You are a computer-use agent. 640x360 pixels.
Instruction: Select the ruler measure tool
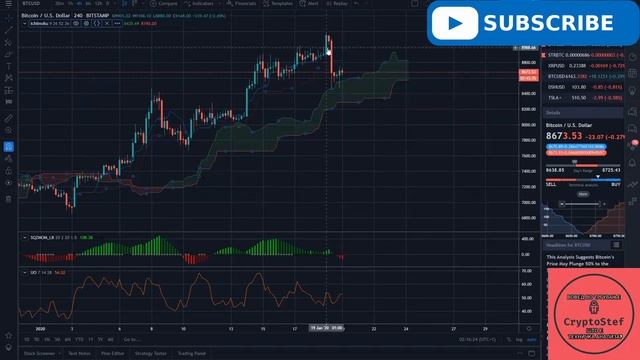tap(9, 118)
